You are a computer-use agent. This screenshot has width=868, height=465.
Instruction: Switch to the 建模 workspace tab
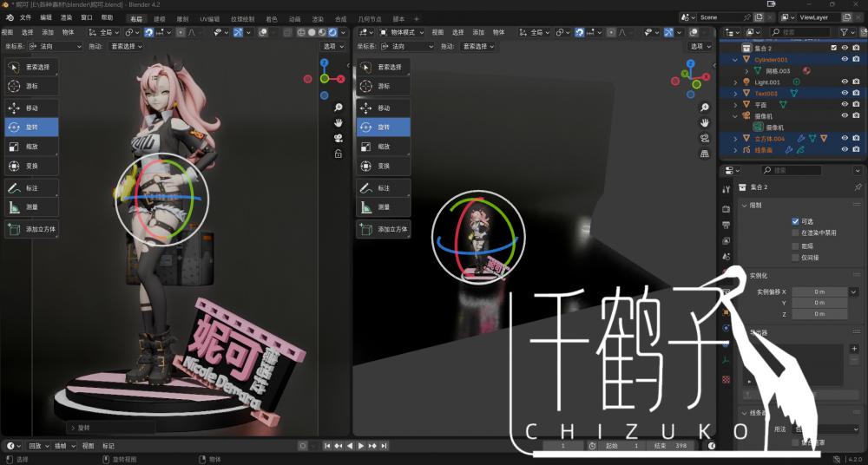coord(160,19)
